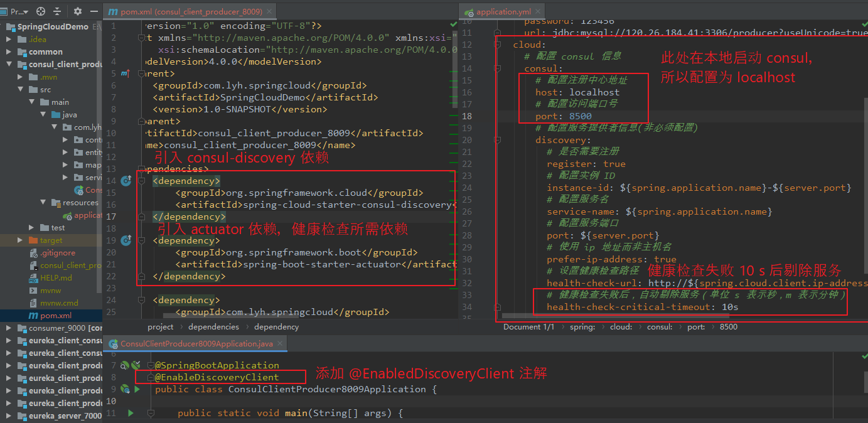The width and height of the screenshot is (868, 423).
Task: Click dependency gutter icon on line 19
Action: [126, 240]
